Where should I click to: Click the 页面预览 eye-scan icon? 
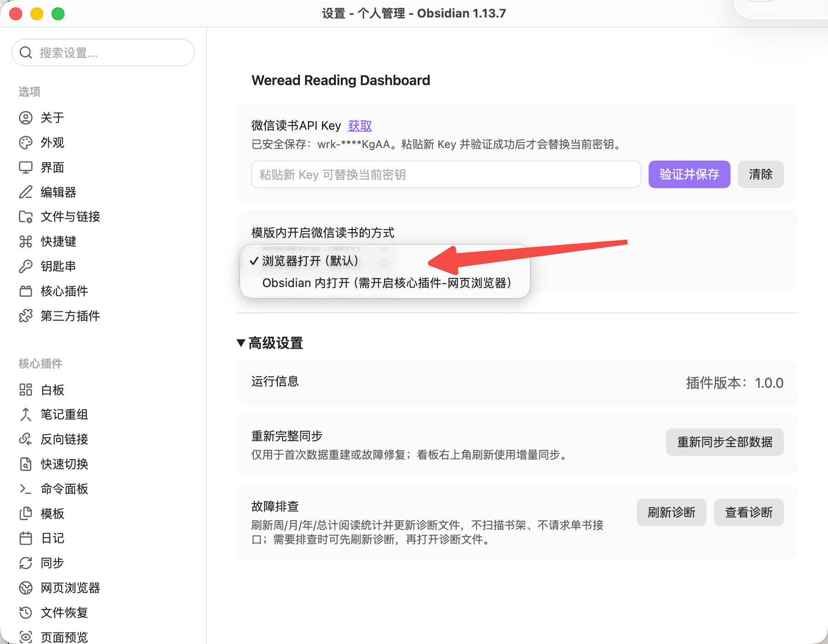(x=26, y=637)
